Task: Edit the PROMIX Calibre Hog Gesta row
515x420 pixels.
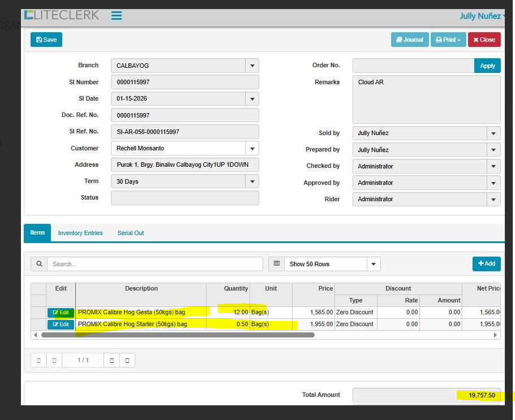Action: pyautogui.click(x=61, y=313)
